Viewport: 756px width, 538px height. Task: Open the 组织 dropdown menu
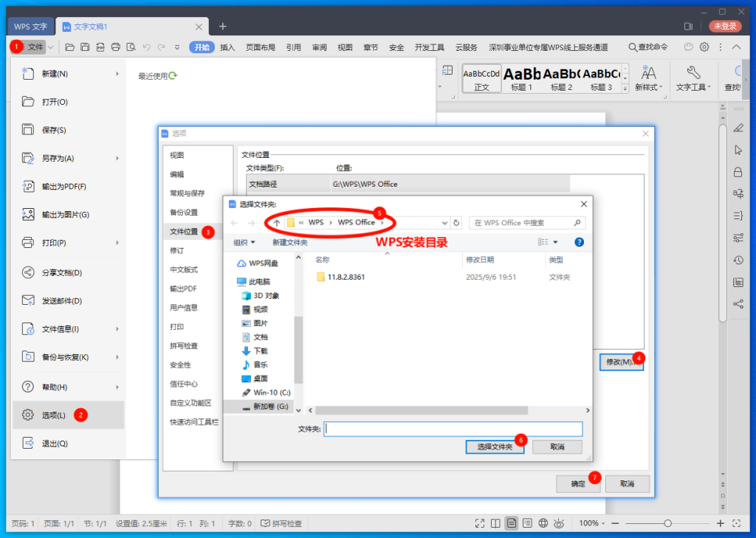tap(244, 242)
